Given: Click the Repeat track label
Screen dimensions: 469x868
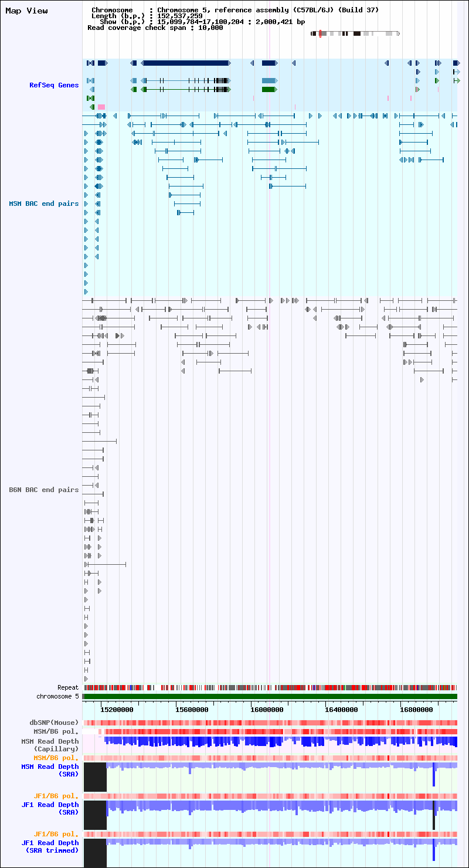Looking at the screenshot, I should pos(68,687).
